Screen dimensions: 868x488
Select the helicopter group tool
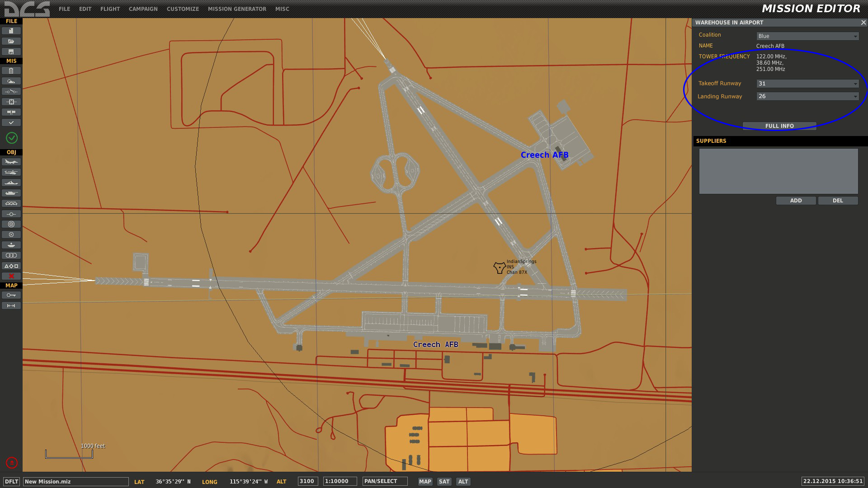coord(11,172)
